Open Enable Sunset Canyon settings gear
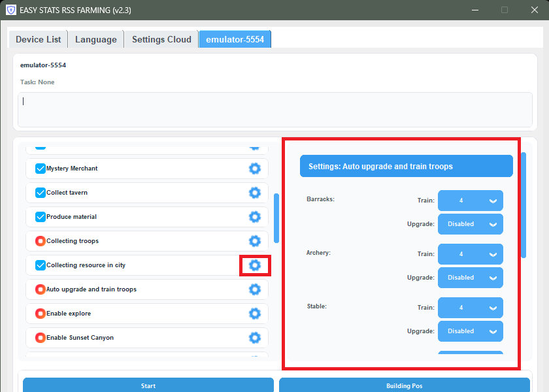549x392 pixels. (x=254, y=337)
